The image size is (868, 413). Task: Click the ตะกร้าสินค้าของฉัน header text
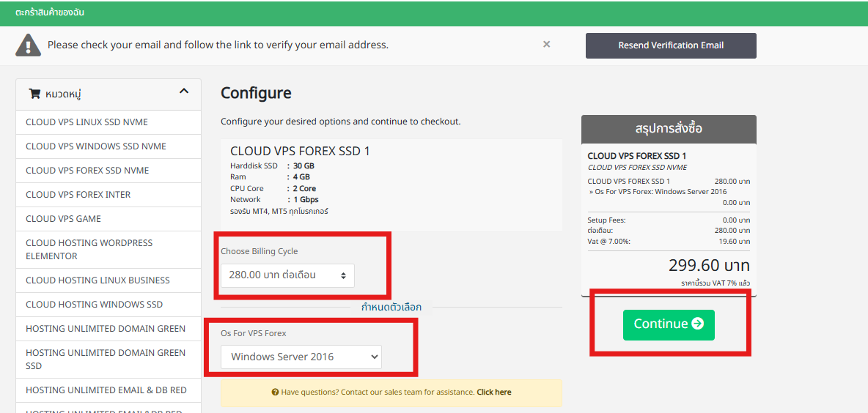(x=50, y=12)
